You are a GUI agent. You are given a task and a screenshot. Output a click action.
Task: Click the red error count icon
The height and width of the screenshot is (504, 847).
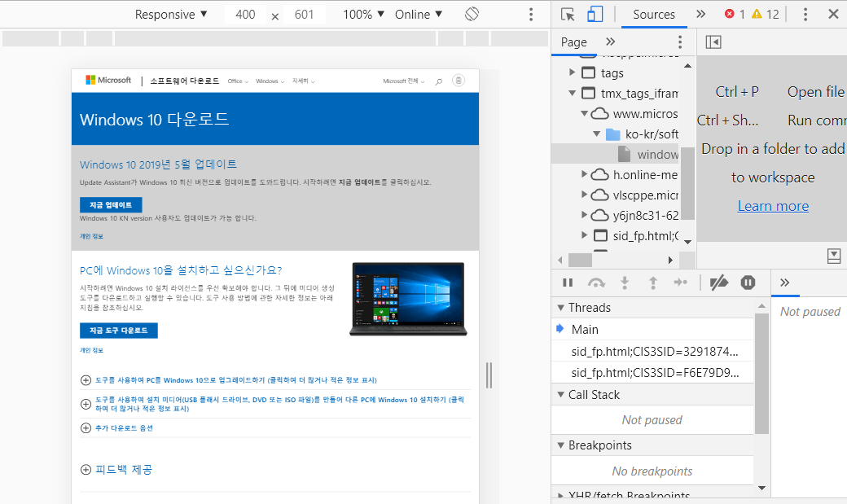(x=729, y=14)
